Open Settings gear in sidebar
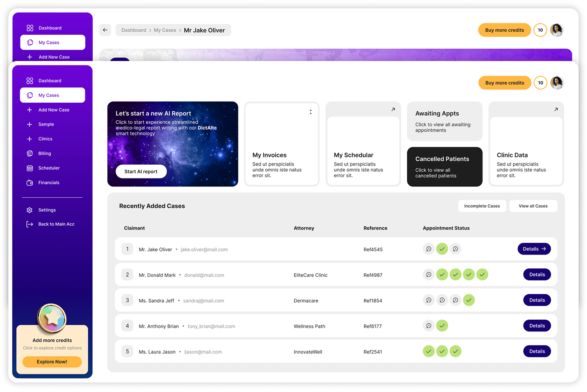The width and height of the screenshot is (587, 392). tap(30, 210)
